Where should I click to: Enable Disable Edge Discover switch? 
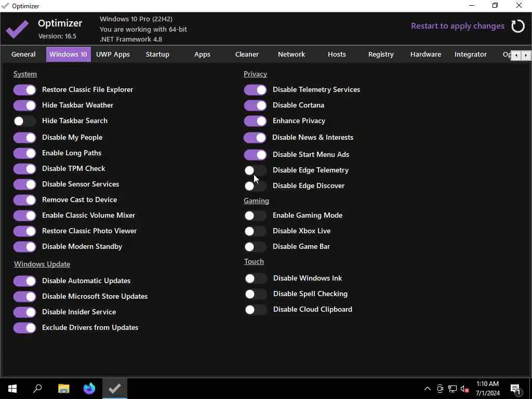pyautogui.click(x=255, y=186)
